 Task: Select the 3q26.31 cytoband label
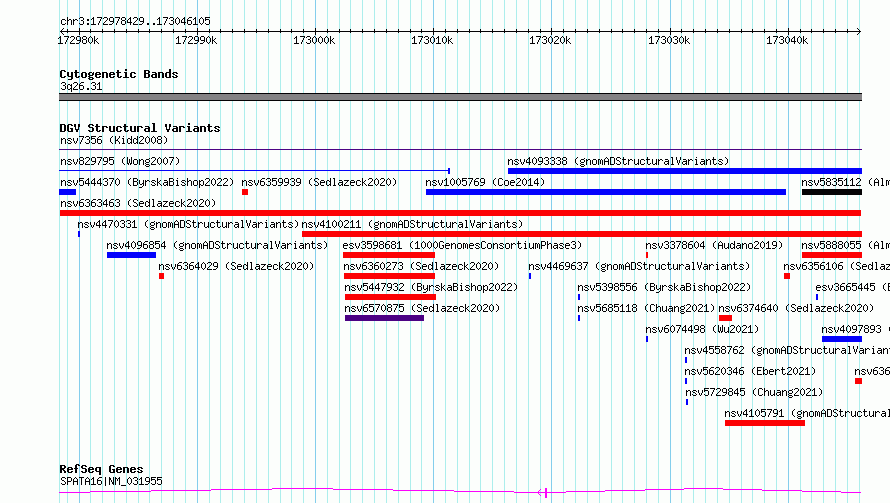[81, 86]
